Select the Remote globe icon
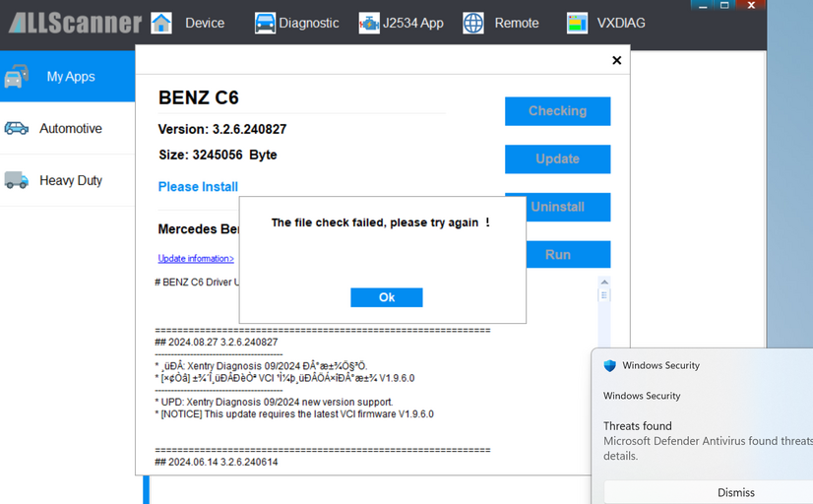The width and height of the screenshot is (813, 504). click(473, 24)
